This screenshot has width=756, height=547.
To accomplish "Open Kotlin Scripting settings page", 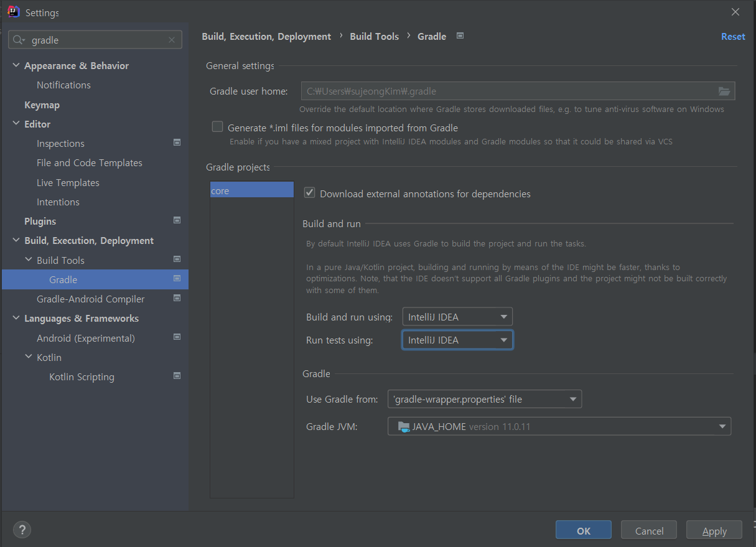I will coord(82,377).
